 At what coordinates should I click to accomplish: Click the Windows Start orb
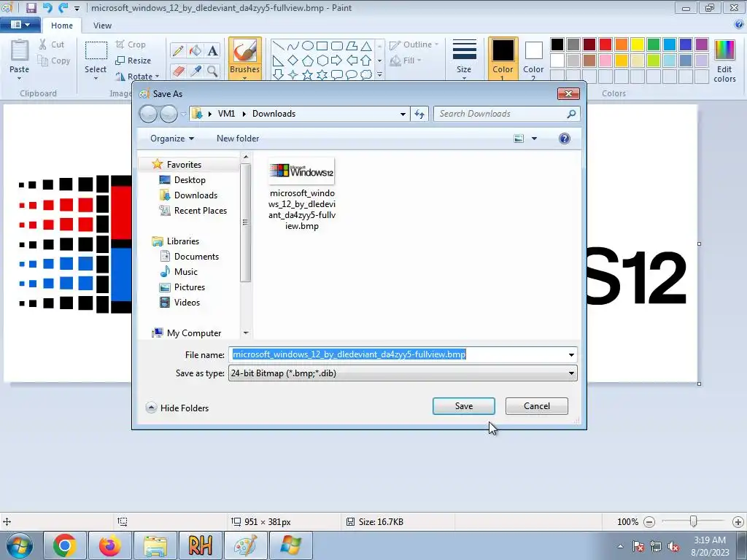(x=20, y=545)
